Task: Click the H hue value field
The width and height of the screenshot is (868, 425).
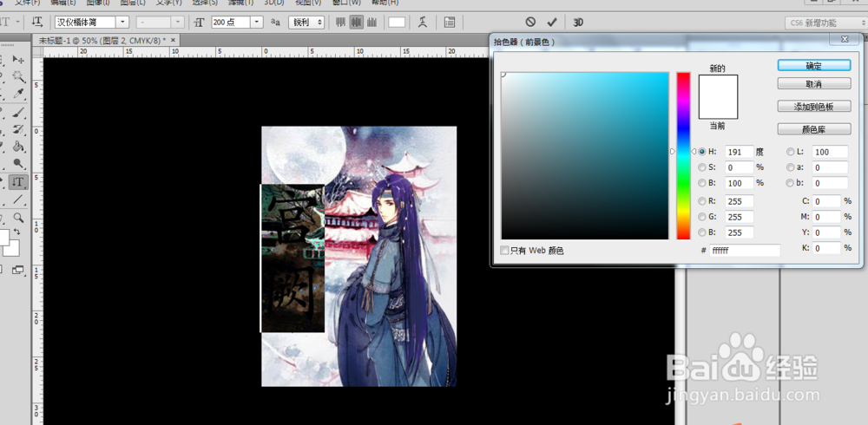Action: click(x=740, y=152)
